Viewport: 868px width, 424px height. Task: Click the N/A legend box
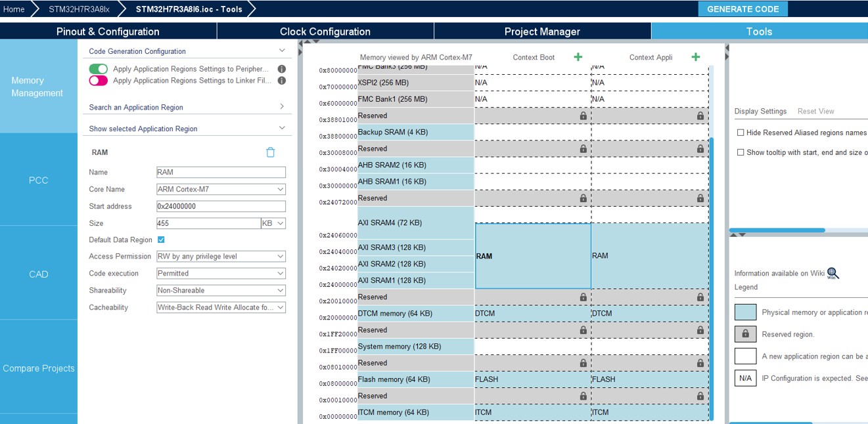745,378
